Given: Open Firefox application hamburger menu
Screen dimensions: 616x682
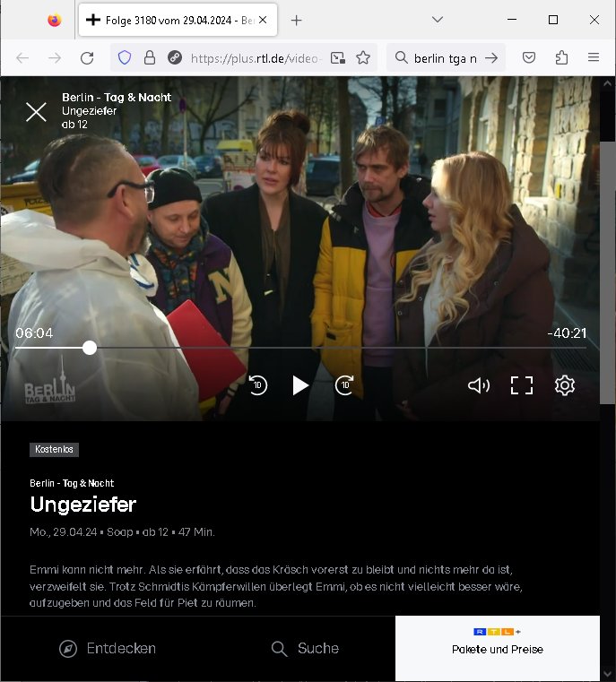Looking at the screenshot, I should (x=594, y=58).
